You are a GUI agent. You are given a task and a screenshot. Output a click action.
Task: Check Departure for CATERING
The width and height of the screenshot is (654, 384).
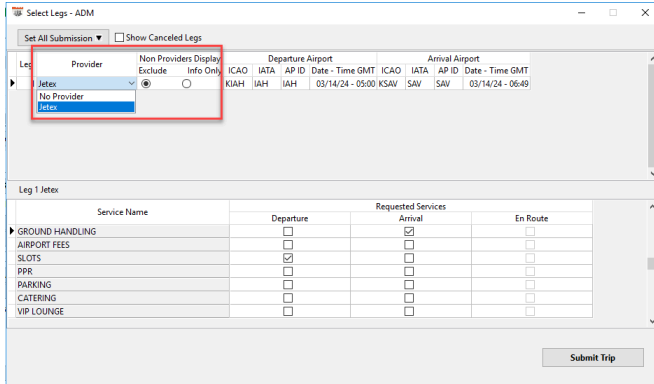tap(288, 298)
